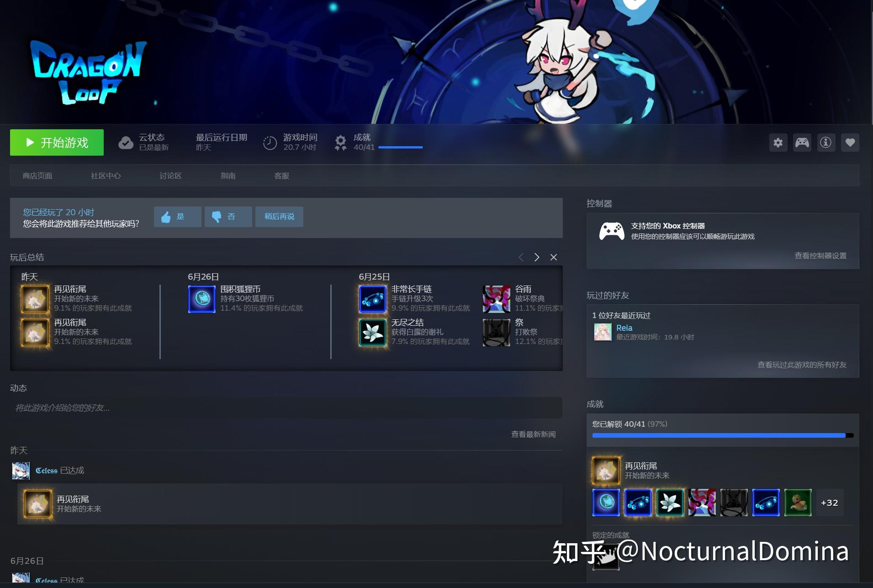Open friend Reia's avatar
This screenshot has width=873, height=588.
(603, 332)
